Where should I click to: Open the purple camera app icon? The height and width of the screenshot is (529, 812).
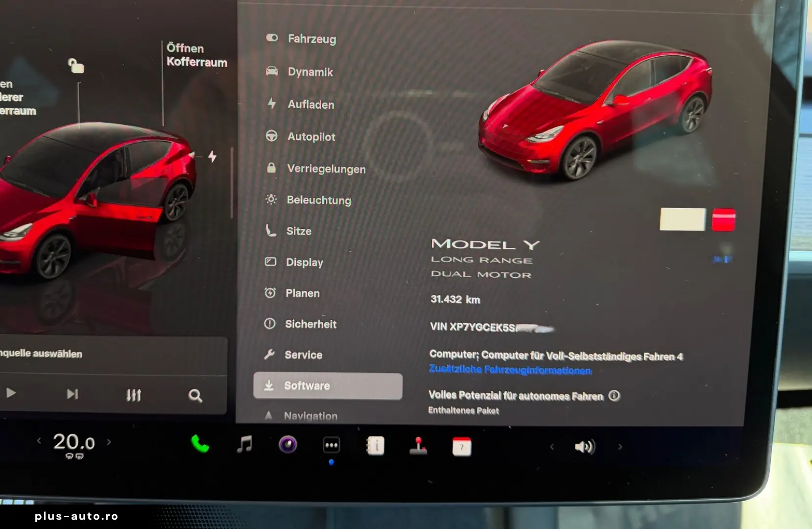pyautogui.click(x=288, y=445)
